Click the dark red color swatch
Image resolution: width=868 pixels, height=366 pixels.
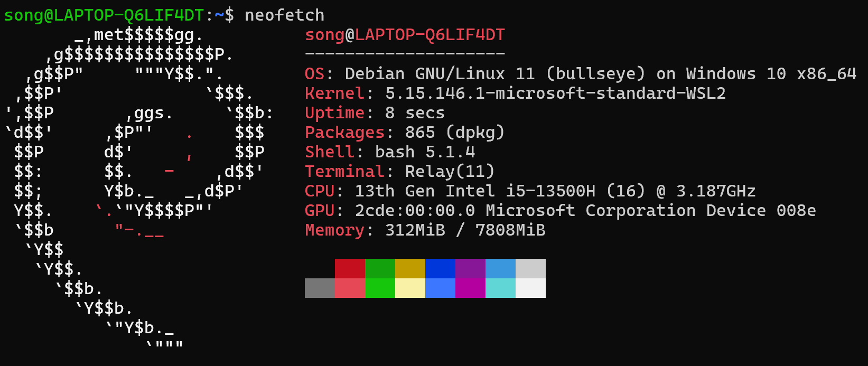coord(350,268)
